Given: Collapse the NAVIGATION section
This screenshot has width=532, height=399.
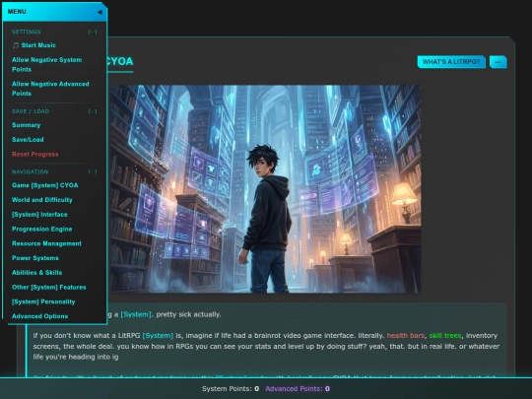Looking at the screenshot, I should 93,171.
